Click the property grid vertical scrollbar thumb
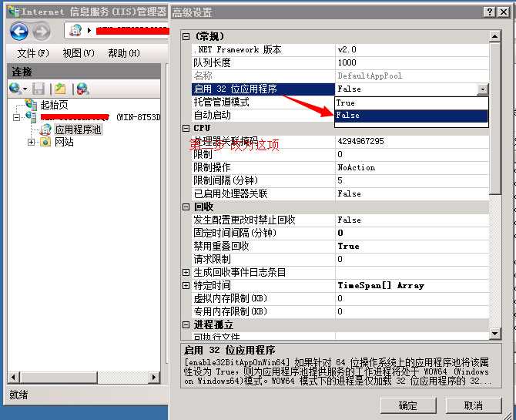516x420 pixels. tap(494, 118)
